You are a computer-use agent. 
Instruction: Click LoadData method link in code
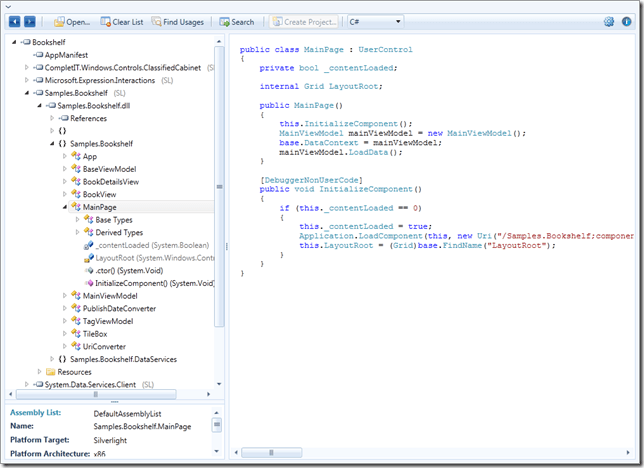pos(368,152)
